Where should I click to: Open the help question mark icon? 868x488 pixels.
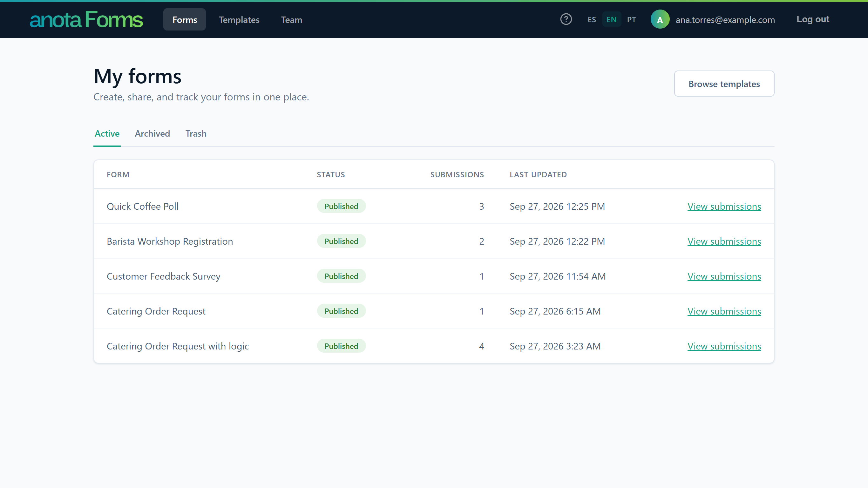pyautogui.click(x=566, y=19)
